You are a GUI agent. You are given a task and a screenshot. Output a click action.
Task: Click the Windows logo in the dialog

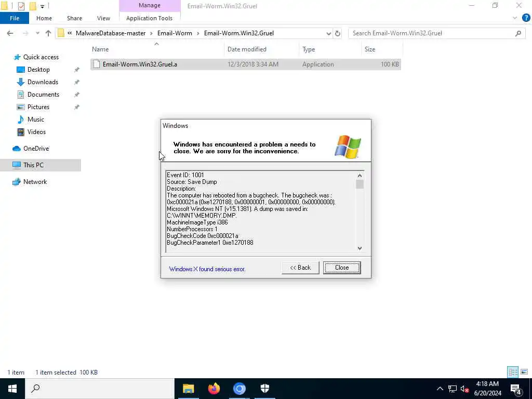pos(348,147)
